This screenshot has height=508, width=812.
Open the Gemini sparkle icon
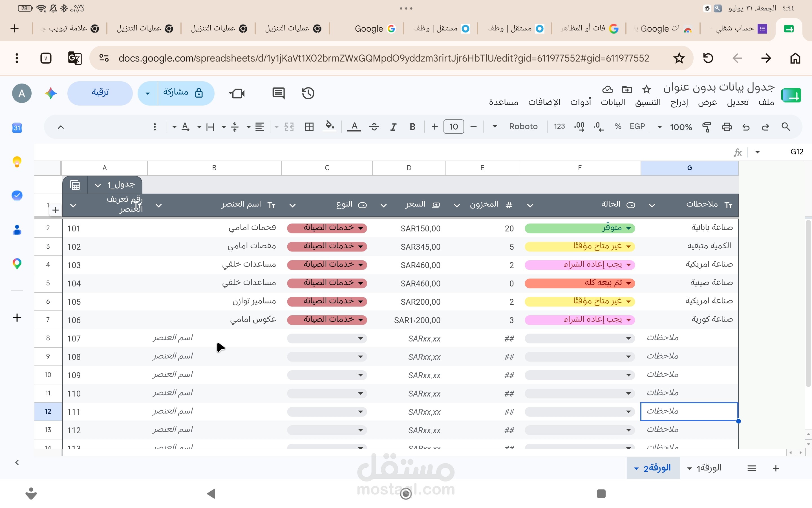tap(51, 93)
